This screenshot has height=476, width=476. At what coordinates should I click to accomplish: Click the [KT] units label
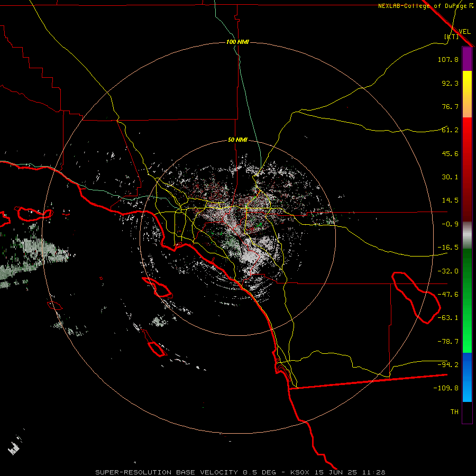pos(452,36)
